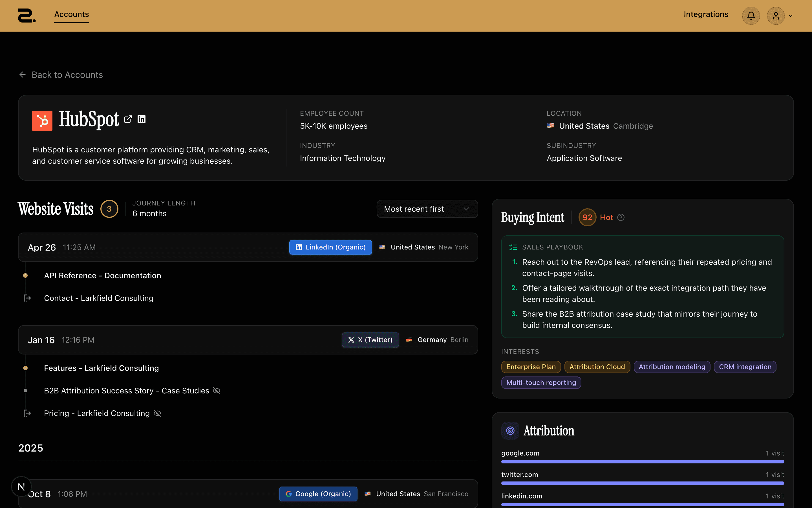Open HubSpot's external website link
Viewport: 812px width, 508px height.
point(128,119)
